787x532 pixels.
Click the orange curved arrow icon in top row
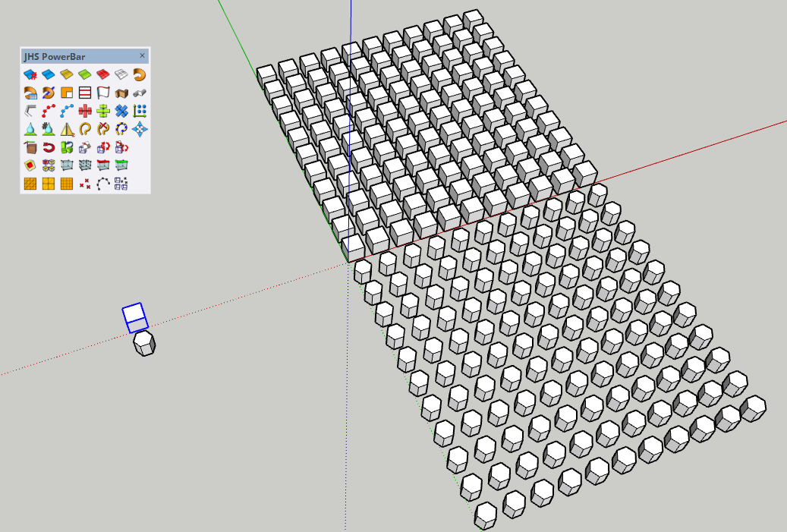(x=140, y=75)
